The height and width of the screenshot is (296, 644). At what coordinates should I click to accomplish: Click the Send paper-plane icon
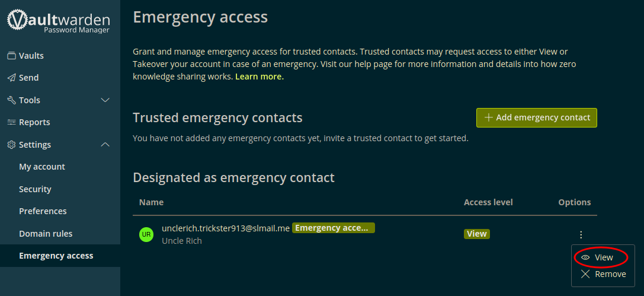pos(11,78)
